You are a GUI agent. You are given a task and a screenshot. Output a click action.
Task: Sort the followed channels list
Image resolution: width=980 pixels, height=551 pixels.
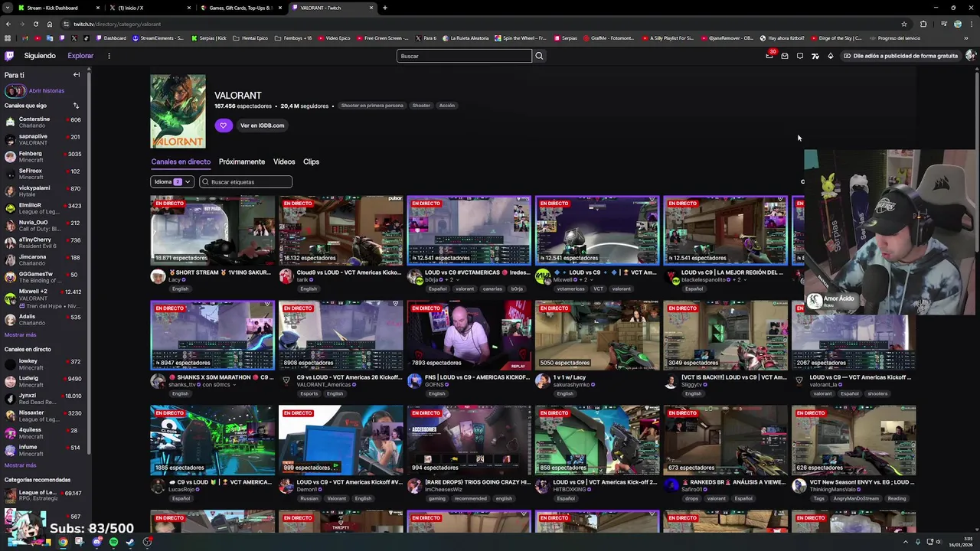(x=76, y=106)
